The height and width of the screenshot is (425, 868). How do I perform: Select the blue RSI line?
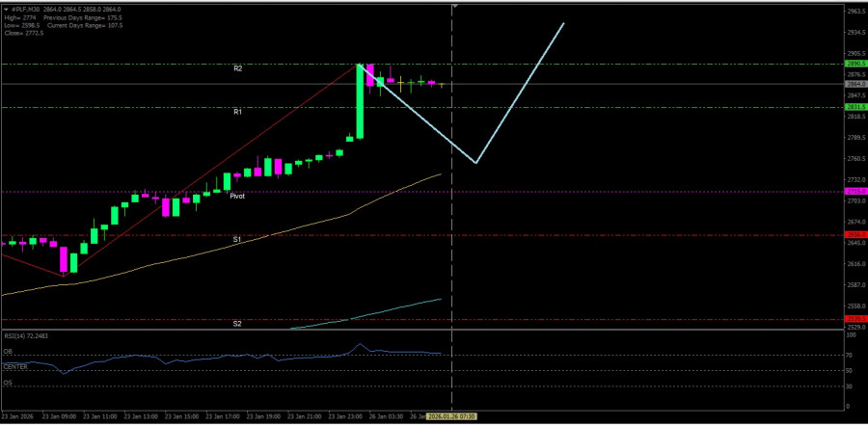tap(222, 357)
